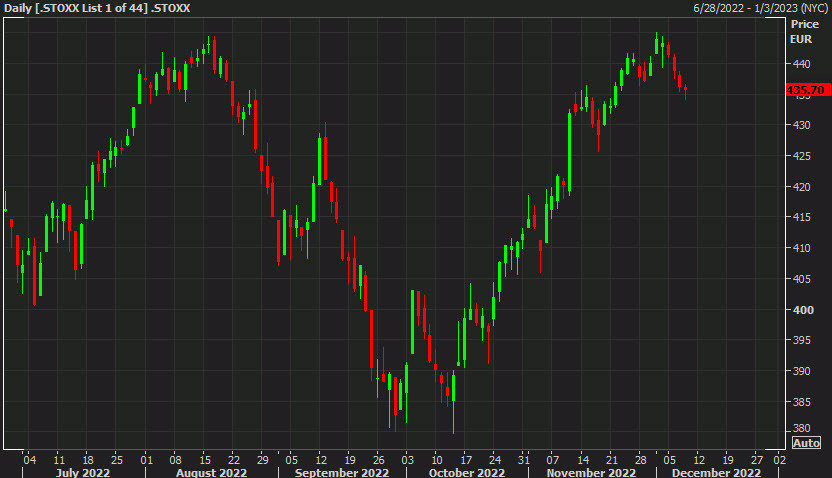Click the '02' date tick at far right
This screenshot has width=832, height=478.
point(779,460)
